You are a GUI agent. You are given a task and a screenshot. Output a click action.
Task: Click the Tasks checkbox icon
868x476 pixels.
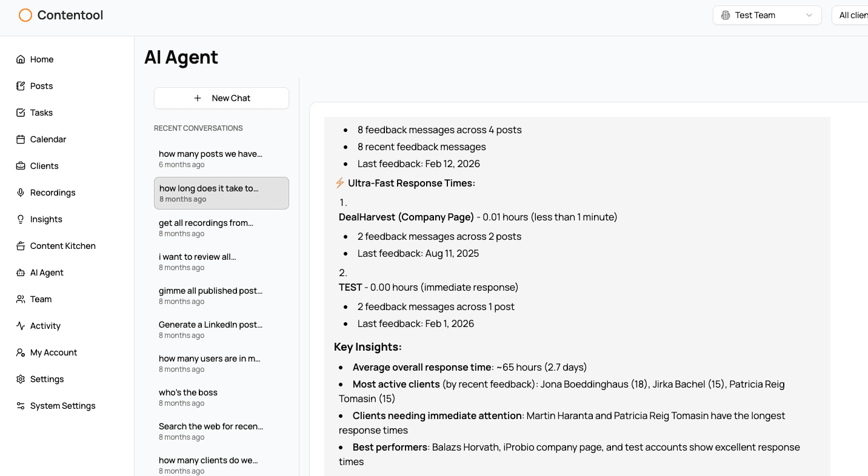(x=21, y=113)
